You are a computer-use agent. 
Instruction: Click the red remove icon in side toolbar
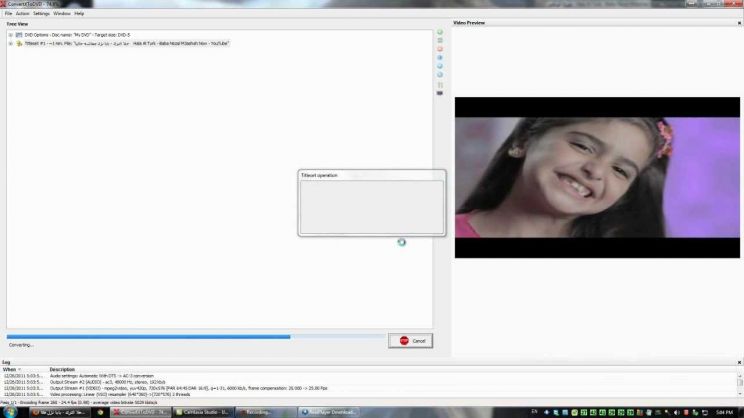click(440, 49)
